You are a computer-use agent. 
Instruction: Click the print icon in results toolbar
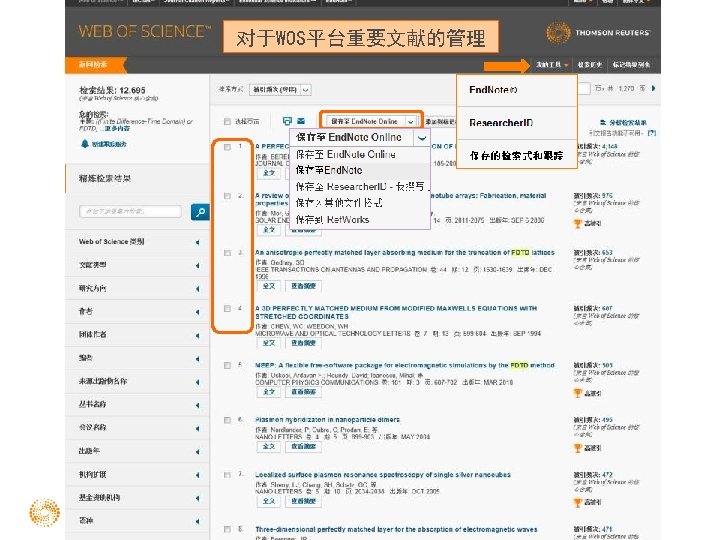pos(287,121)
